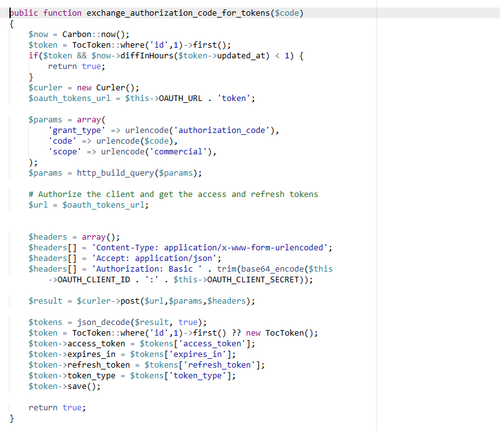The height and width of the screenshot is (431, 500).
Task: Click 'new TocToken()' expression
Action: (279, 333)
